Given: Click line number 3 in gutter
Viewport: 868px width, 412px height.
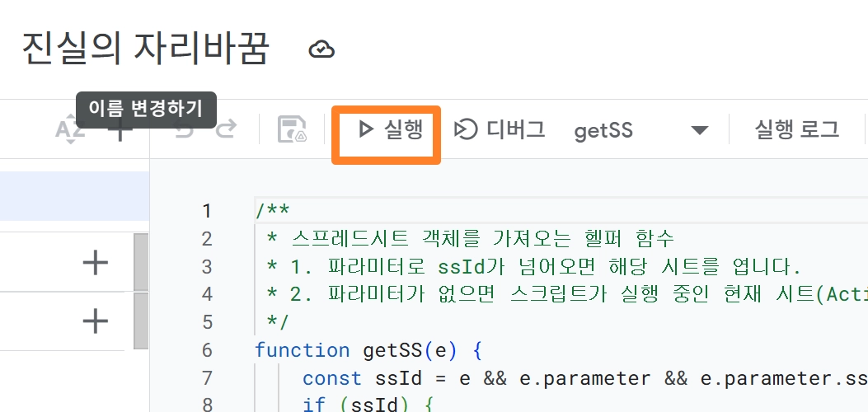Looking at the screenshot, I should click(207, 267).
